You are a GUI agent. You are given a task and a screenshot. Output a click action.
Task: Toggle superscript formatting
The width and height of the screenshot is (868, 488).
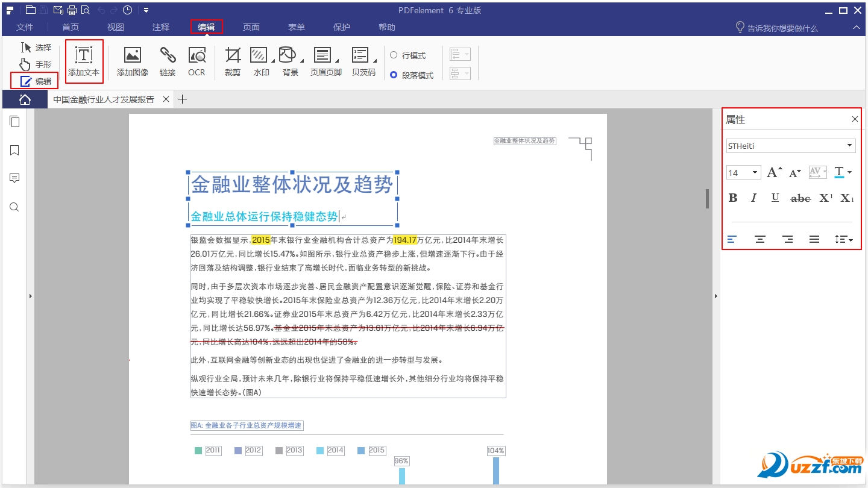pyautogui.click(x=826, y=198)
